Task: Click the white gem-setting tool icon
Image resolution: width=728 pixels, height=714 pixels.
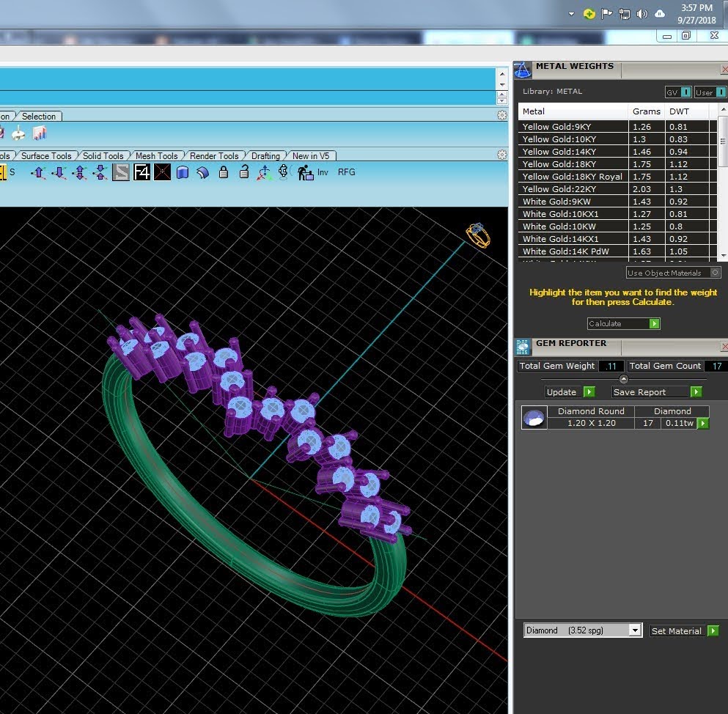Action: pos(18,133)
